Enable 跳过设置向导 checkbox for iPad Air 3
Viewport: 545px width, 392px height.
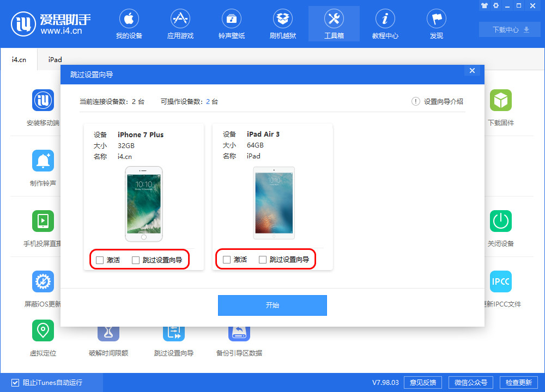click(262, 259)
